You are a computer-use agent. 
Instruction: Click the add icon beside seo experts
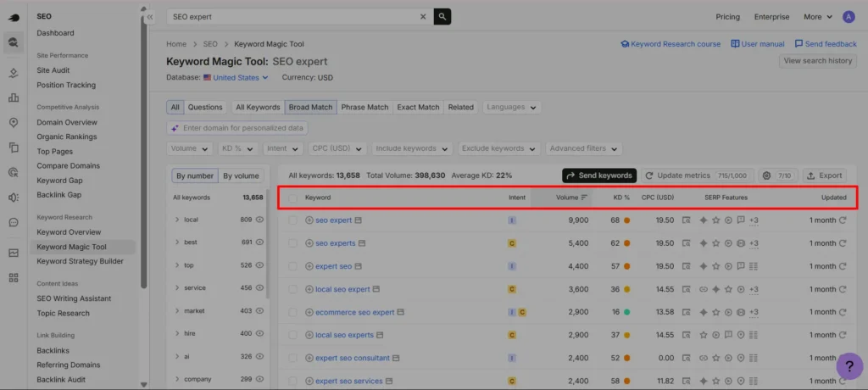pyautogui.click(x=309, y=243)
